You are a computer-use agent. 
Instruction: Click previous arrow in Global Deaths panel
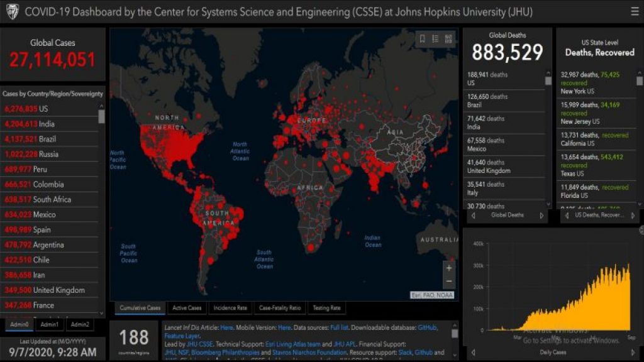click(474, 216)
